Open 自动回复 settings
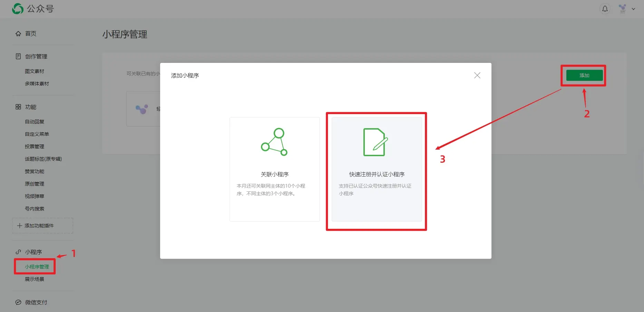 tap(35, 122)
